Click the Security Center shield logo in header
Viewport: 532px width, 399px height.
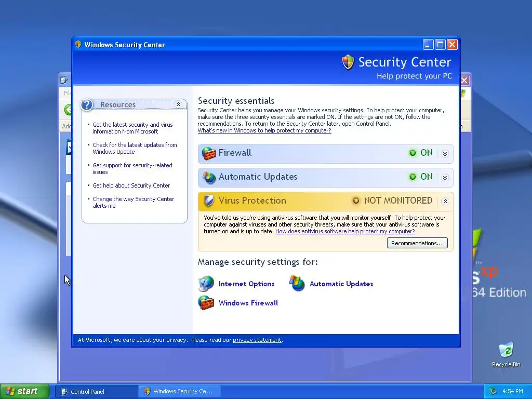pyautogui.click(x=348, y=62)
